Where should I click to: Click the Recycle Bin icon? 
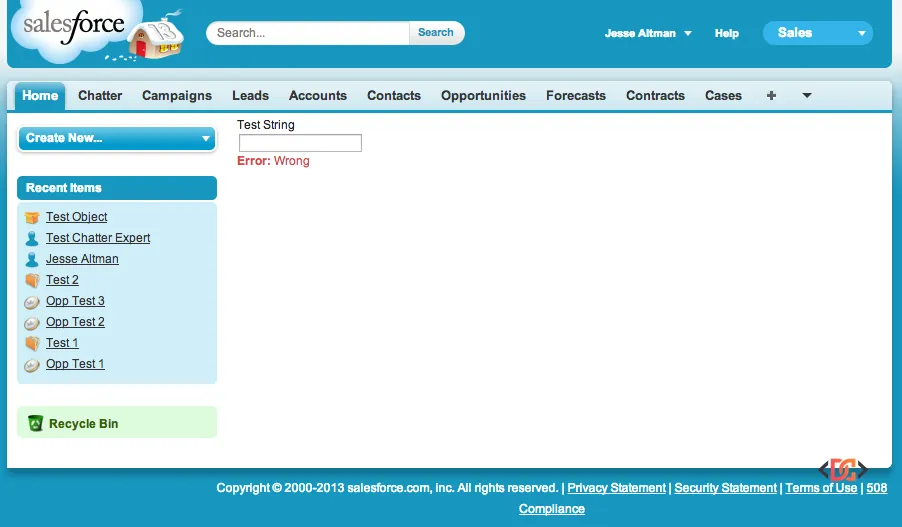click(x=35, y=423)
